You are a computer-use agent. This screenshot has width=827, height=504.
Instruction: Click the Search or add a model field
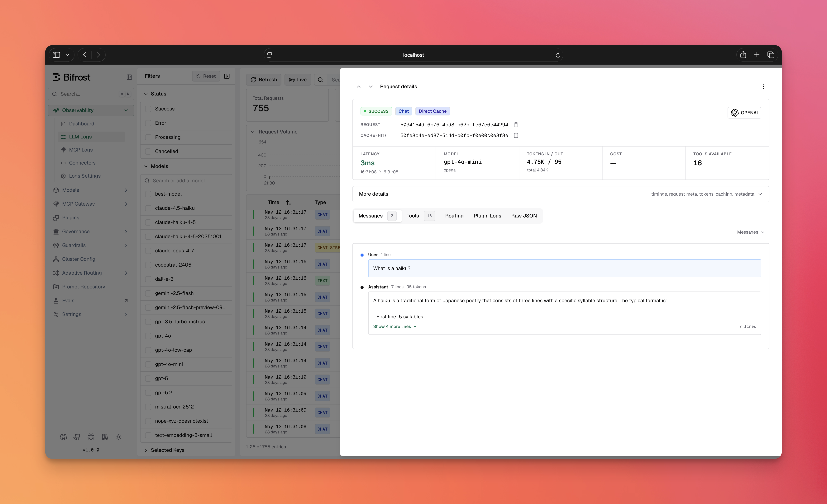click(x=186, y=181)
